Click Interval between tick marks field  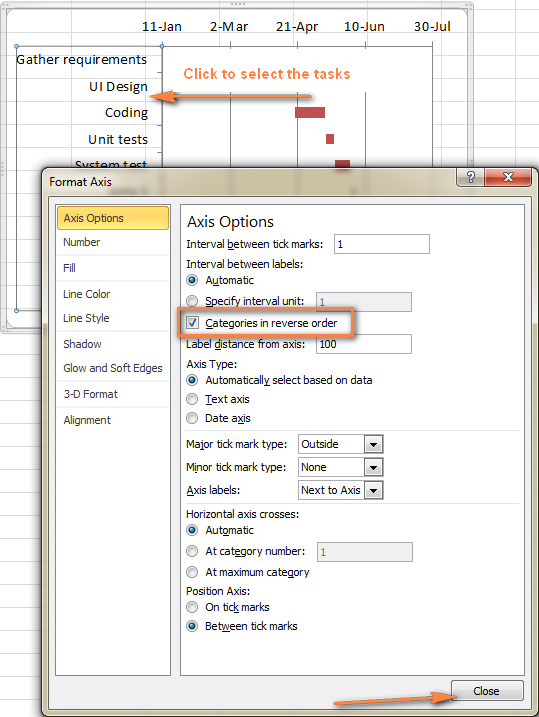point(382,244)
